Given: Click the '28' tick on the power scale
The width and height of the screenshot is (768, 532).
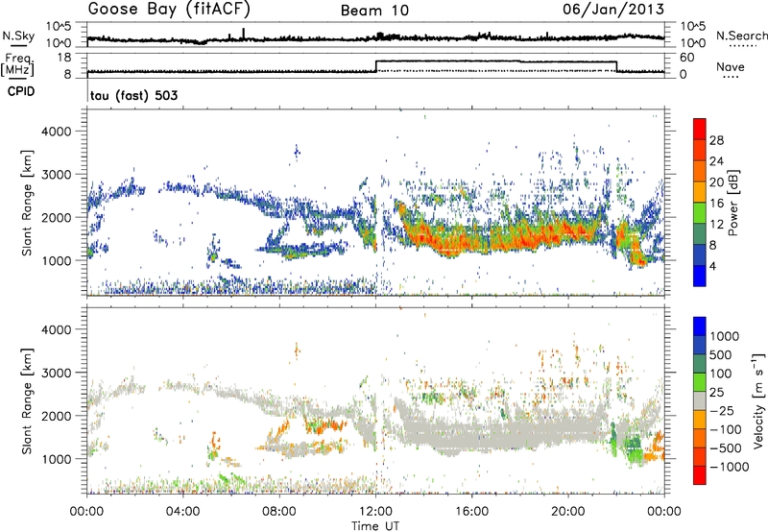Looking at the screenshot, I should [716, 140].
